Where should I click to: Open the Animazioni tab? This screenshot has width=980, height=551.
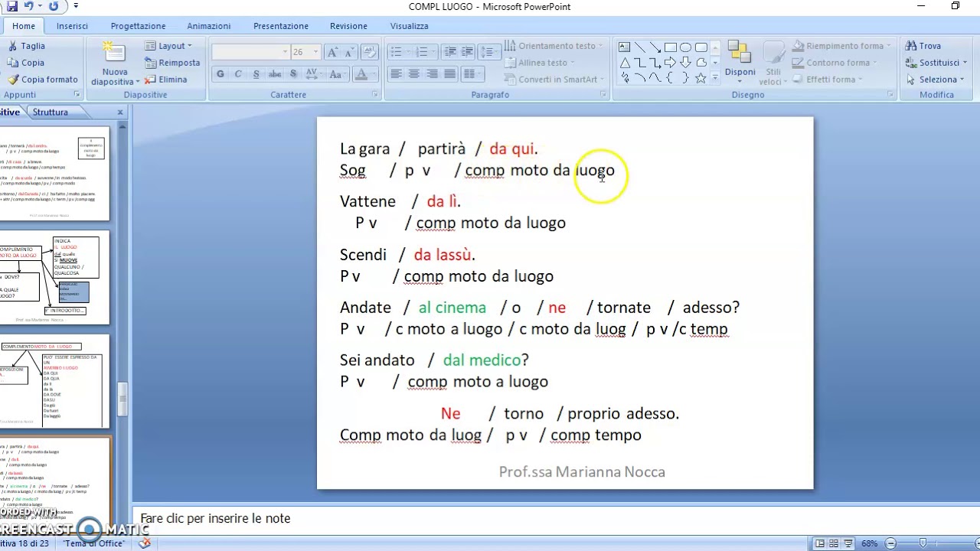point(209,26)
